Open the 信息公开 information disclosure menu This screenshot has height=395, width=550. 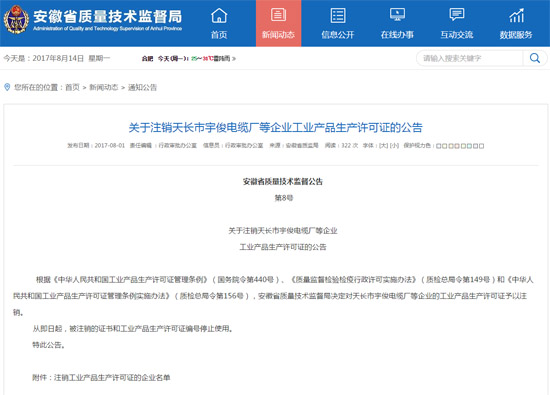[338, 23]
